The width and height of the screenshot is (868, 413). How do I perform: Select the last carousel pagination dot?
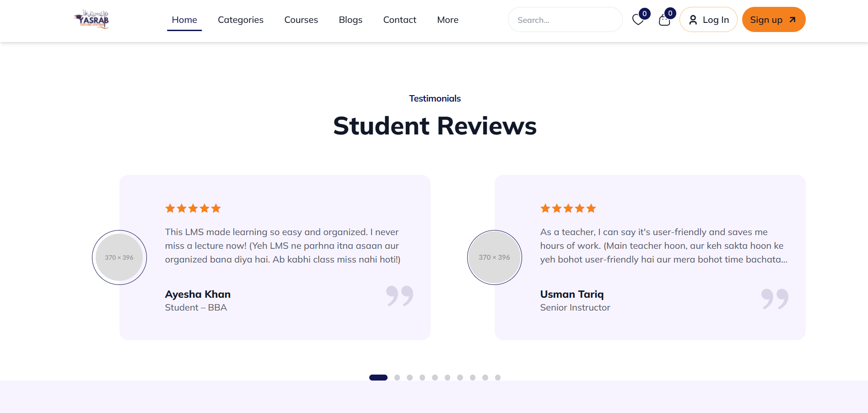click(x=498, y=378)
